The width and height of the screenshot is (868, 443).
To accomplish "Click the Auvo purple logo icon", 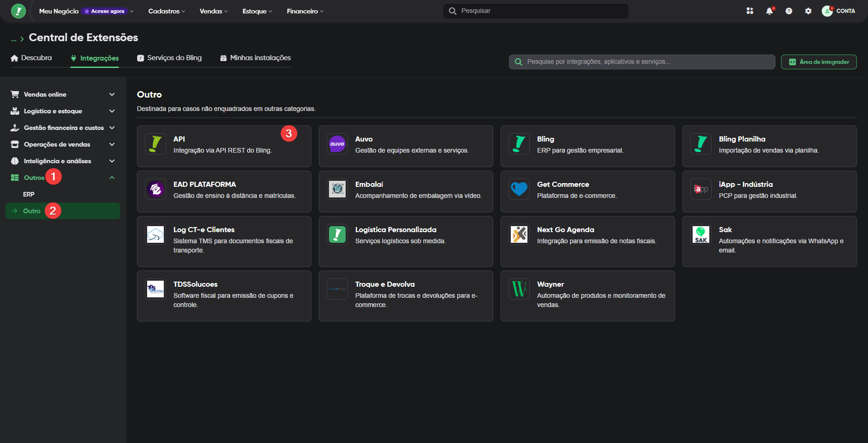I will point(337,144).
